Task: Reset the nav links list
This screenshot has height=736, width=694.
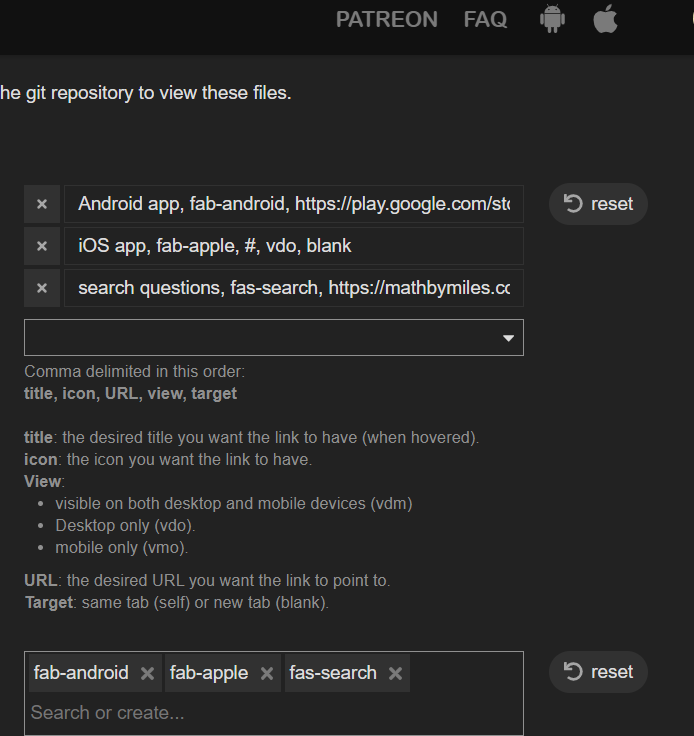Action: [x=598, y=204]
